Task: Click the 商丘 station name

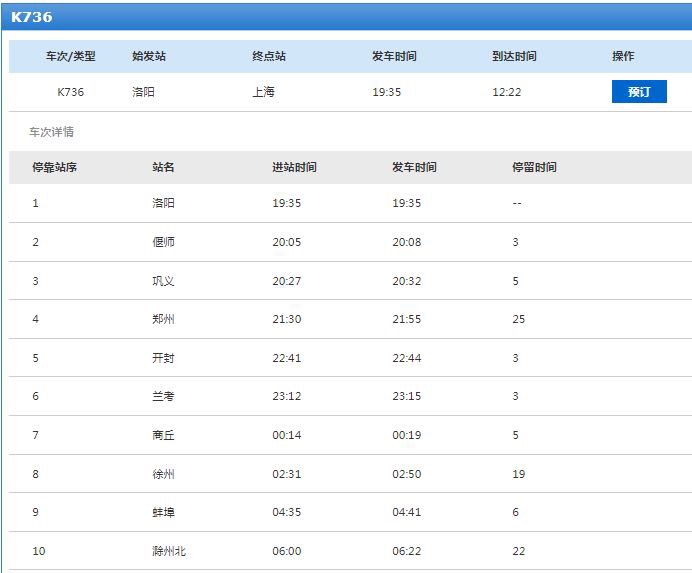Action: click(163, 435)
